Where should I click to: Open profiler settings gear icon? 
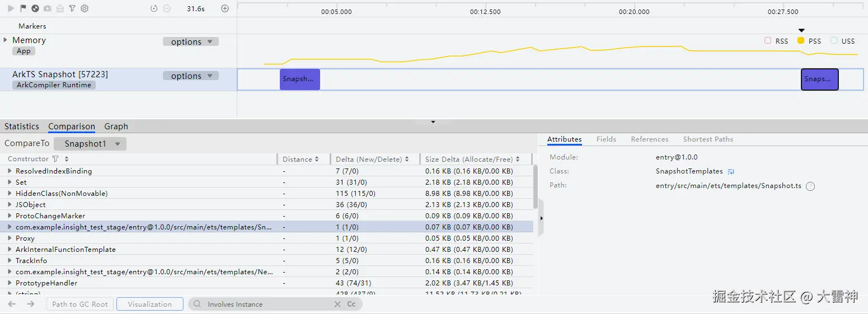(85, 8)
